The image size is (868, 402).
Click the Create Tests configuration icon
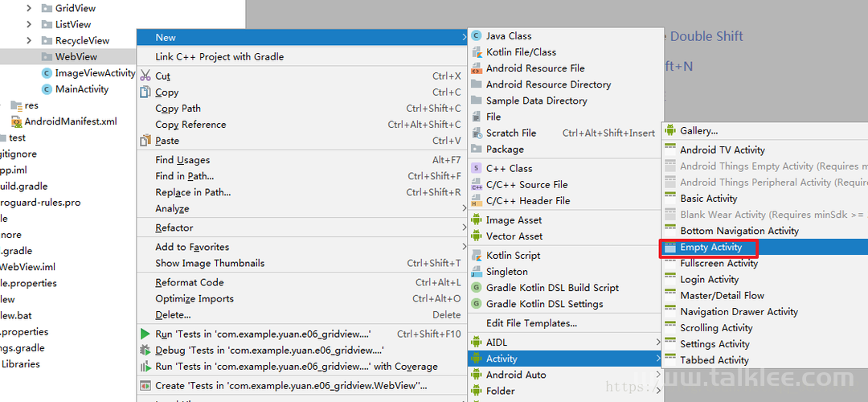[x=145, y=385]
